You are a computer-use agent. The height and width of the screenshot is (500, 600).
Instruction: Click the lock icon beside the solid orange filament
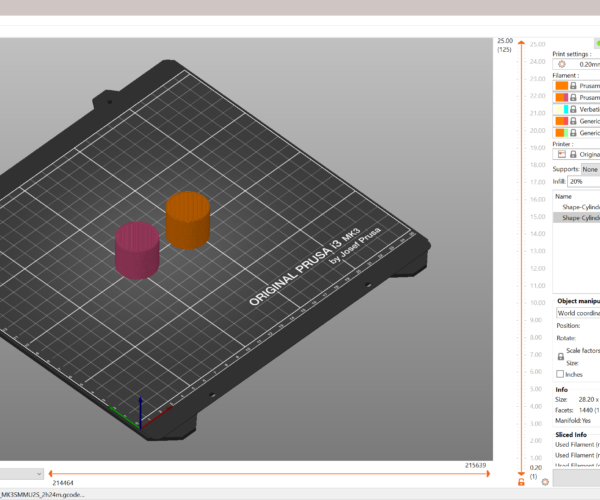(x=573, y=86)
